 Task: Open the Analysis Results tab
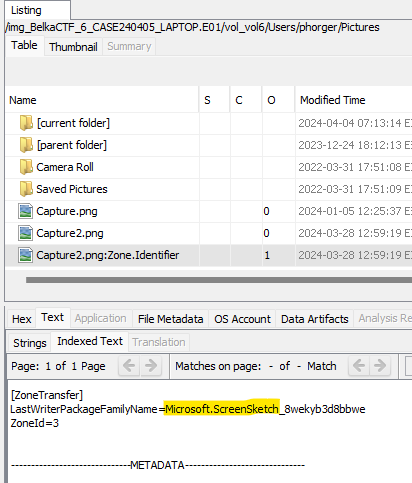[384, 318]
